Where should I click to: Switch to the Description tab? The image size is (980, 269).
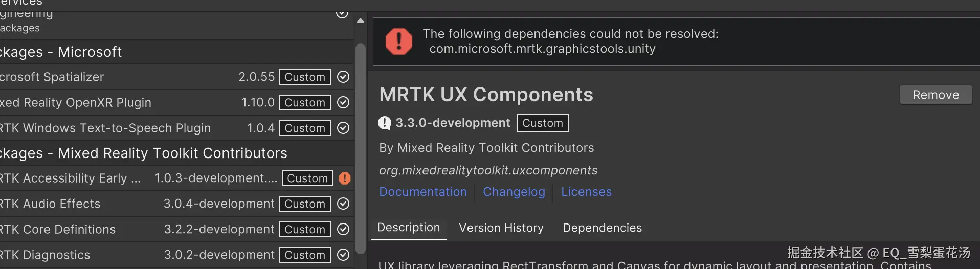coord(408,228)
